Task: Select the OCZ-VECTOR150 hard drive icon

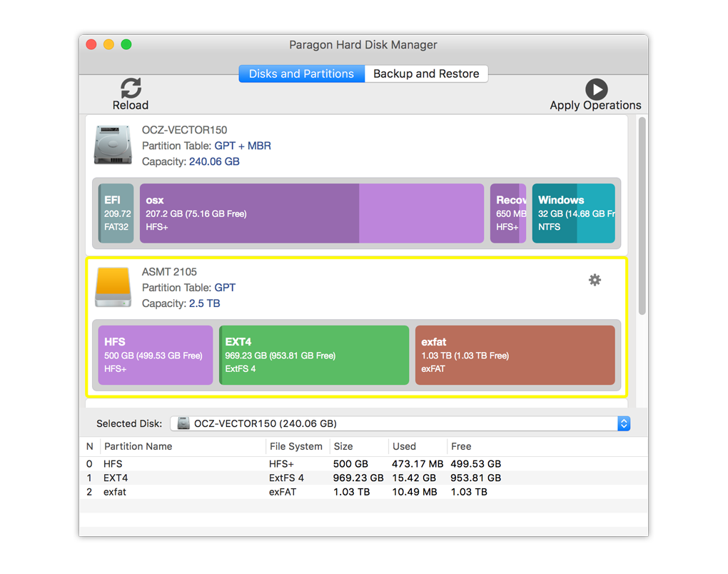Action: click(x=113, y=145)
